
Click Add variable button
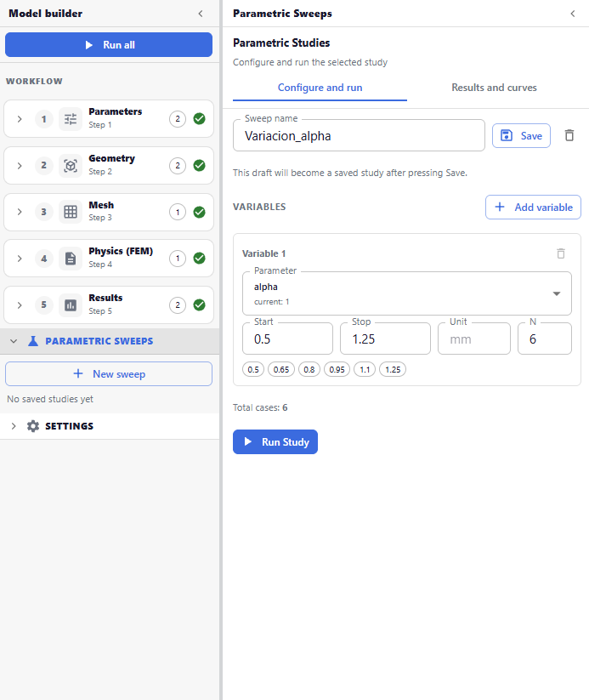pos(533,208)
